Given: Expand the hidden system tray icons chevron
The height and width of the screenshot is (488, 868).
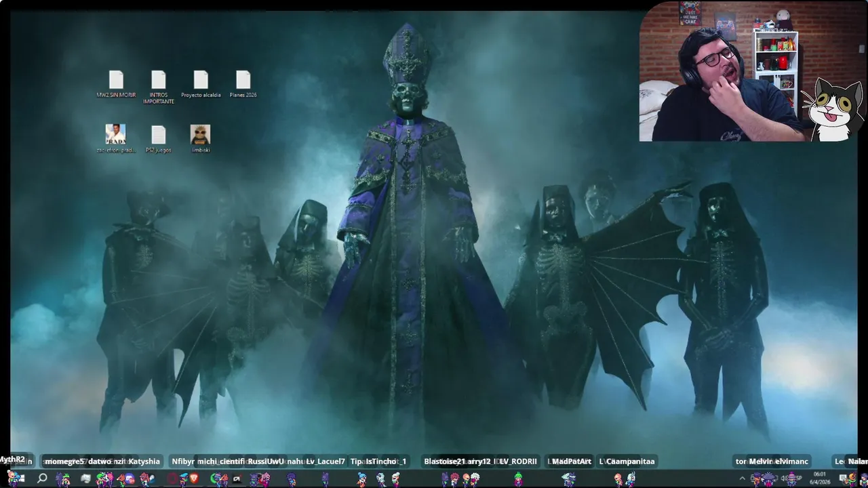Looking at the screenshot, I should click(x=742, y=479).
